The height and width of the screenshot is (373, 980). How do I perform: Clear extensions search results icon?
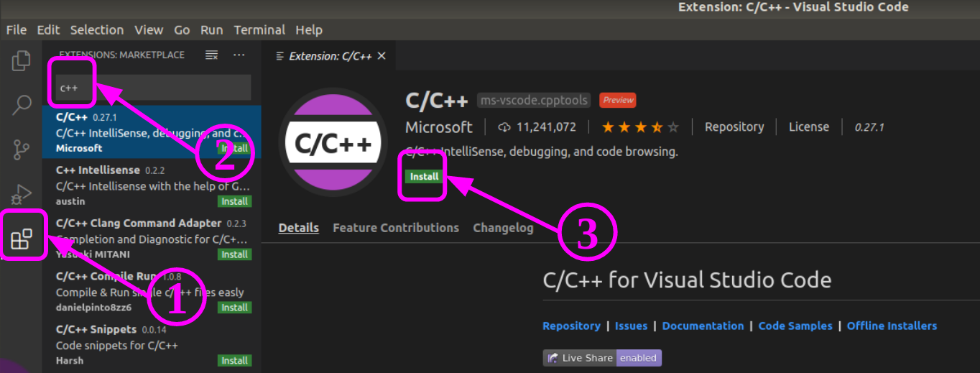[x=211, y=55]
